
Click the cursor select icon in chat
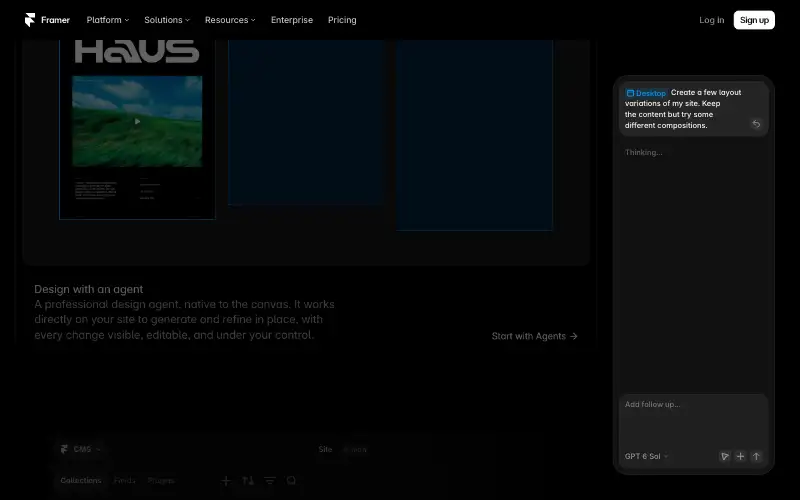click(724, 456)
